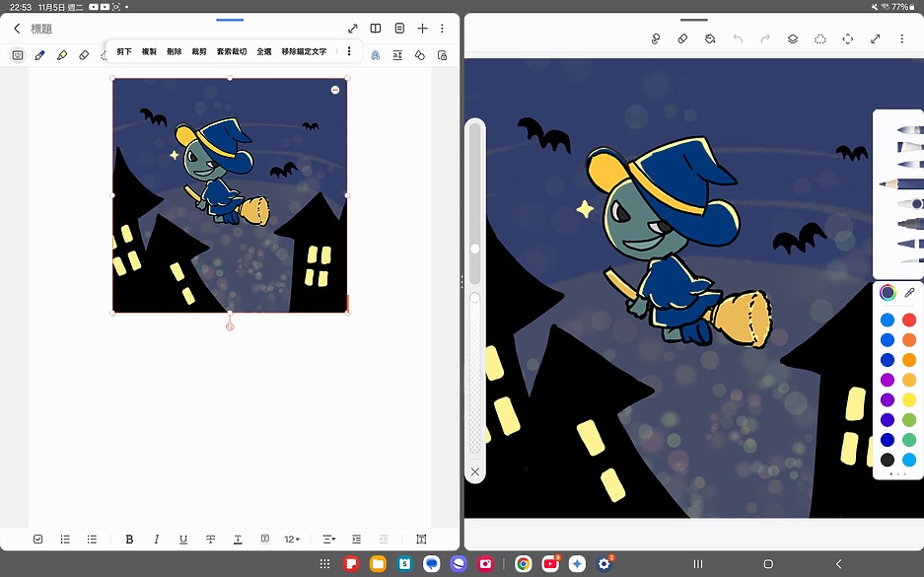
Task: Choose 全選 from the image menu
Action: pyautogui.click(x=264, y=51)
